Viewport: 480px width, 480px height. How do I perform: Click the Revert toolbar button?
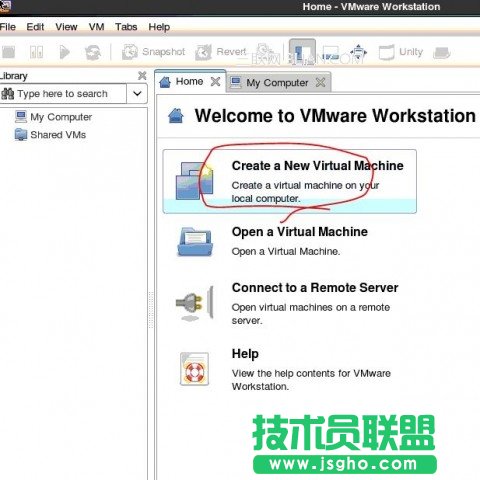tap(221, 52)
